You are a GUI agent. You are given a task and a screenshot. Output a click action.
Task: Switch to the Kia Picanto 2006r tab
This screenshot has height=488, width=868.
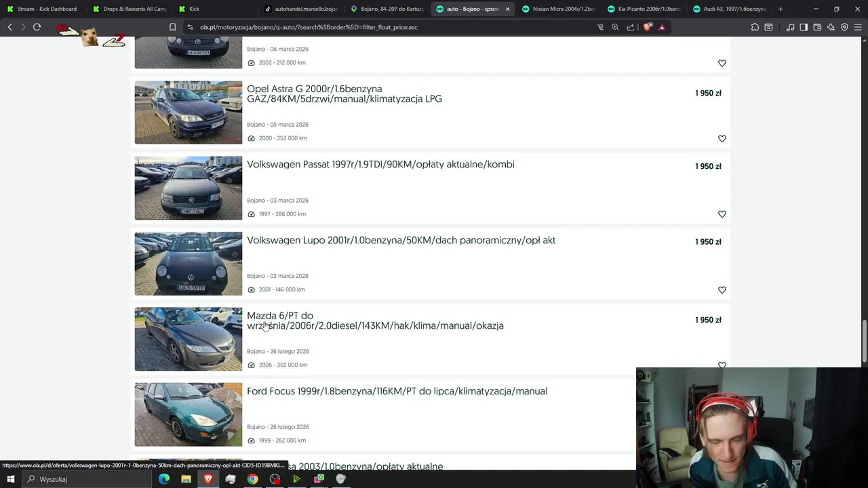(x=644, y=9)
